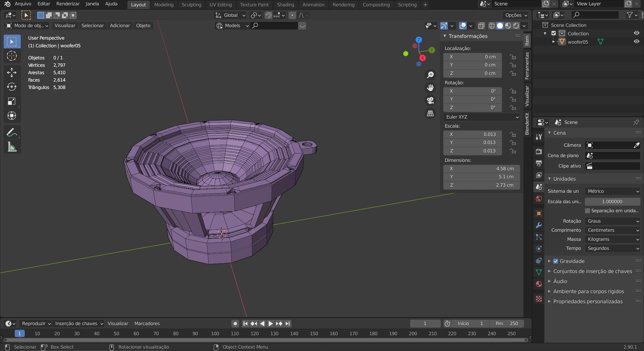The image size is (644, 351).
Task: Lock the Escala Y value
Action: point(513,142)
